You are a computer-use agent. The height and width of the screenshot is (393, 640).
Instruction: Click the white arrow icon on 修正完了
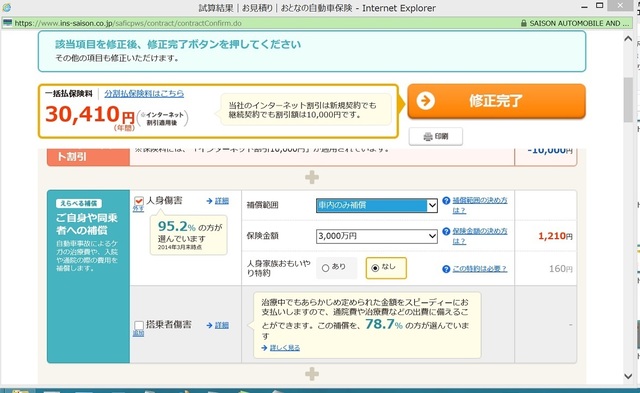[x=426, y=100]
